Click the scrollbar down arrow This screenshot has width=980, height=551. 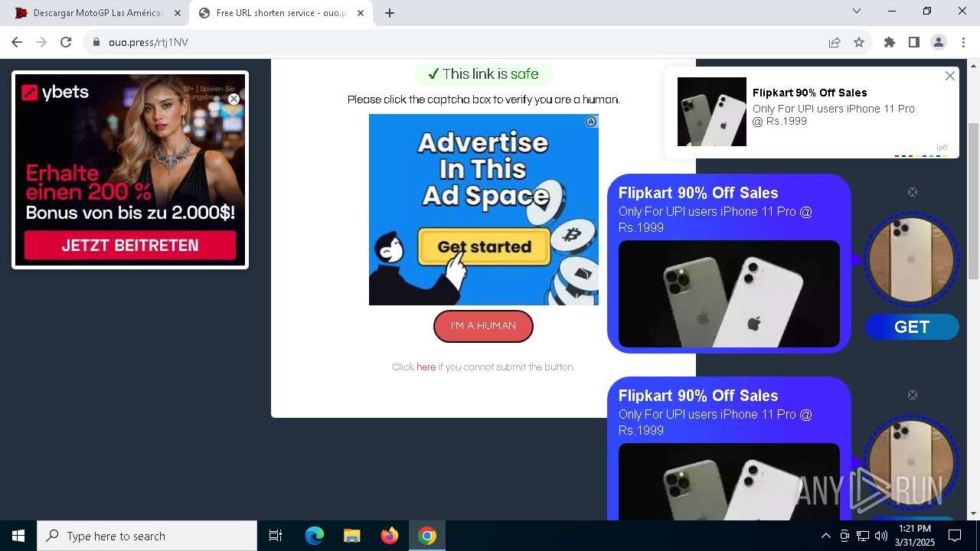coord(974,514)
